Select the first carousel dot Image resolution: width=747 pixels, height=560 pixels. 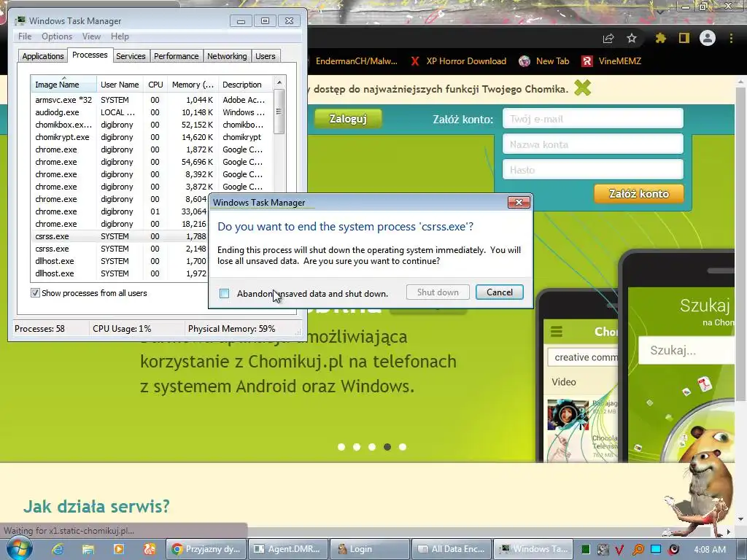click(341, 447)
